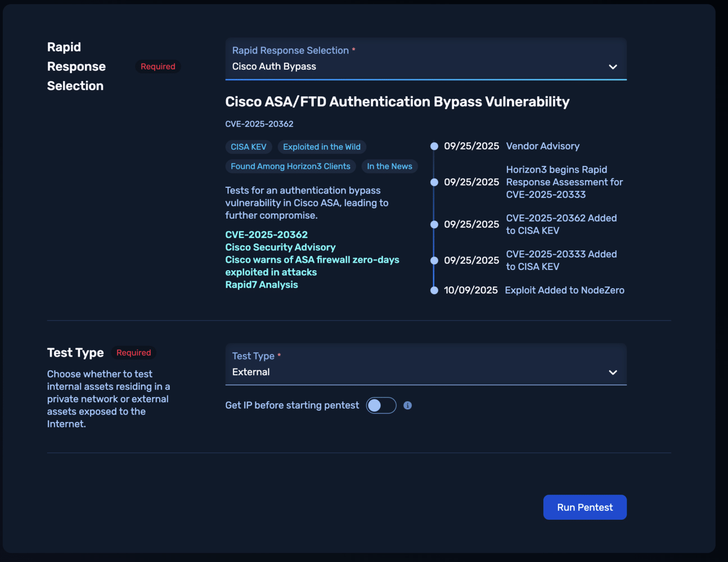Image resolution: width=728 pixels, height=562 pixels.
Task: Click the first 09/25/2025 timeline marker
Action: (434, 146)
